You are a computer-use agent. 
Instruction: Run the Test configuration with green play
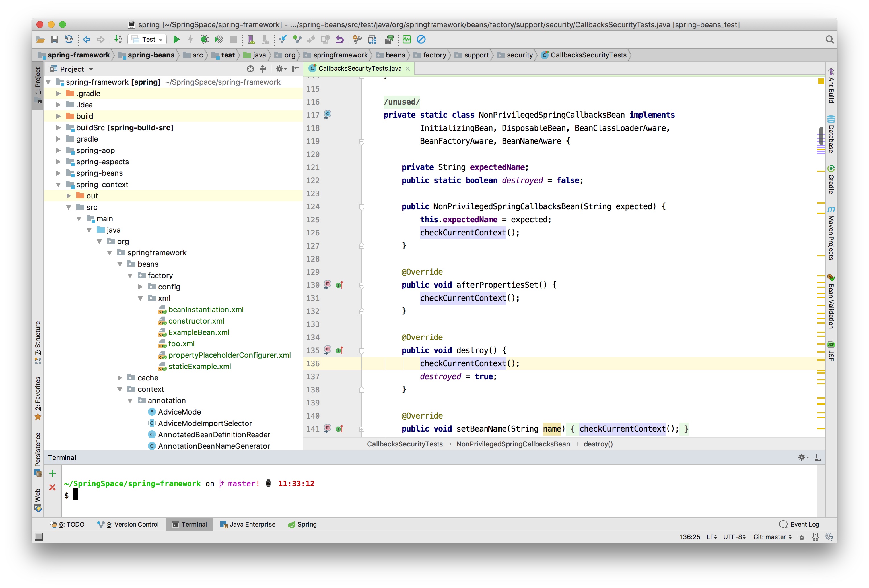(x=176, y=39)
